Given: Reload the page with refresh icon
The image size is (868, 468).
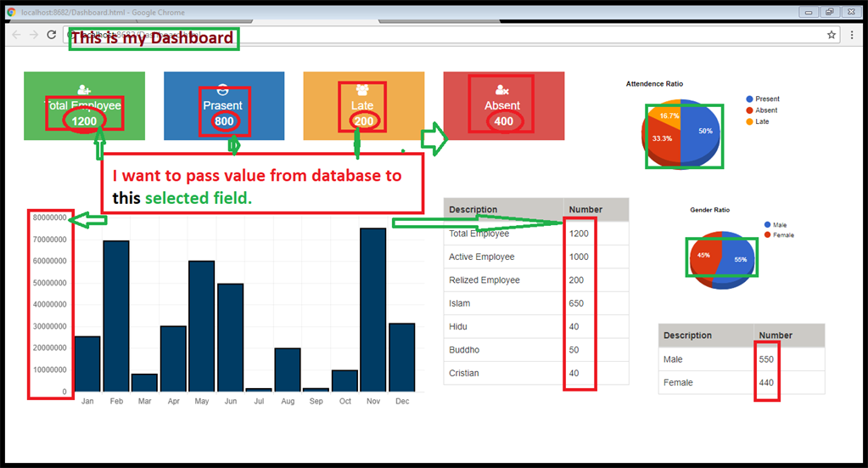Looking at the screenshot, I should pos(52,35).
